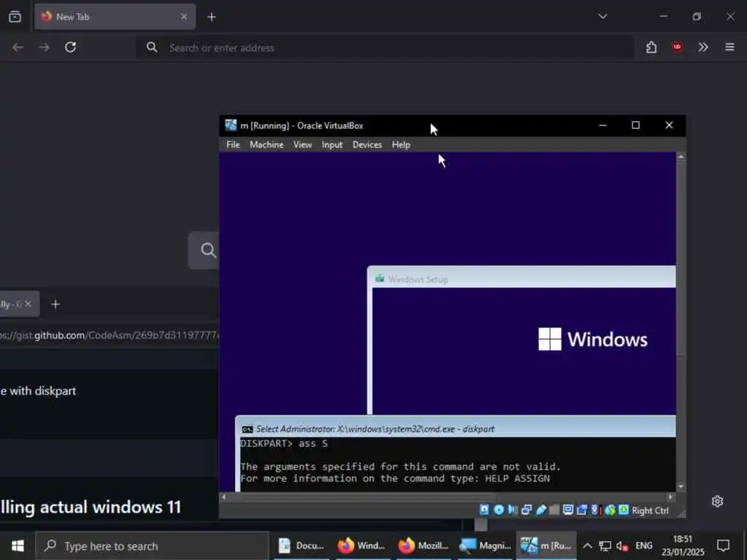Click the Right Ctrl host key label
747x560 pixels.
tap(650, 510)
